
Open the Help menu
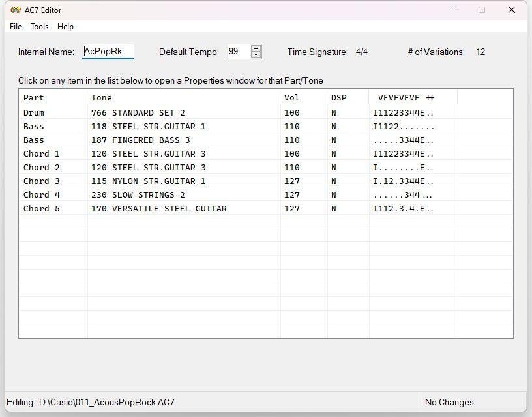tap(65, 27)
